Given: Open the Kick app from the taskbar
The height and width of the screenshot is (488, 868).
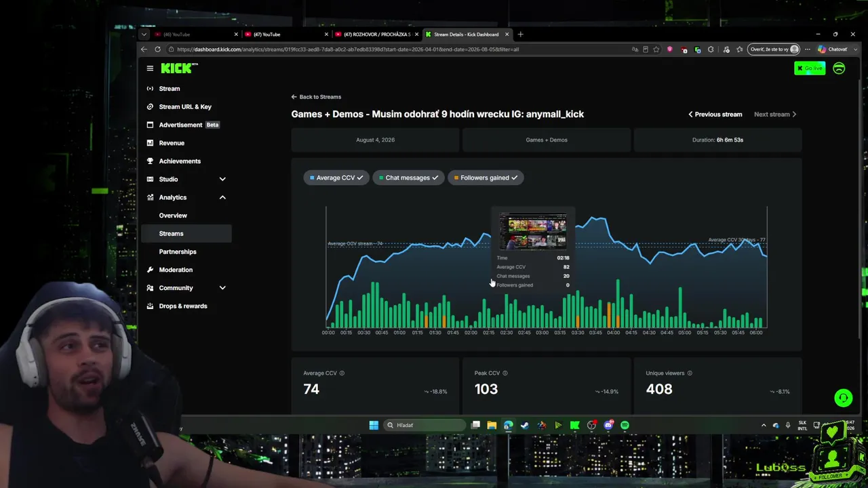Looking at the screenshot, I should 575,426.
